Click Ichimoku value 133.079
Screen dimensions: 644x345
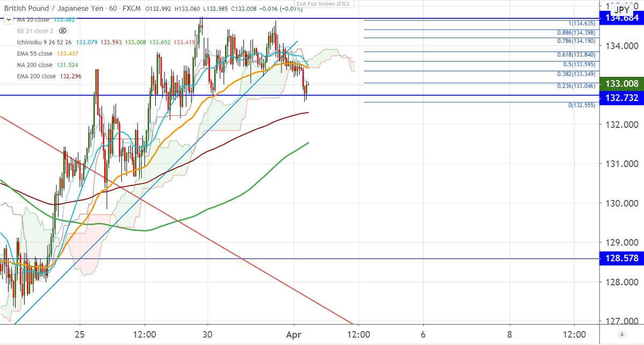(86, 42)
